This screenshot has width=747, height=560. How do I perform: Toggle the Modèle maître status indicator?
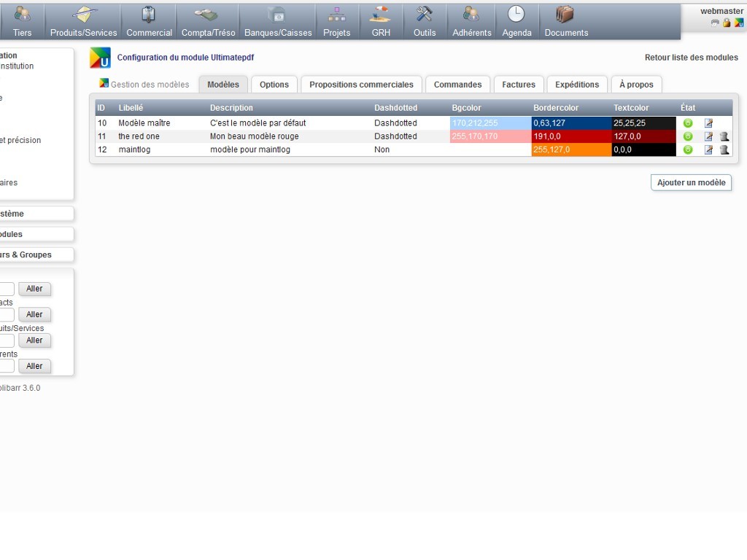[687, 122]
